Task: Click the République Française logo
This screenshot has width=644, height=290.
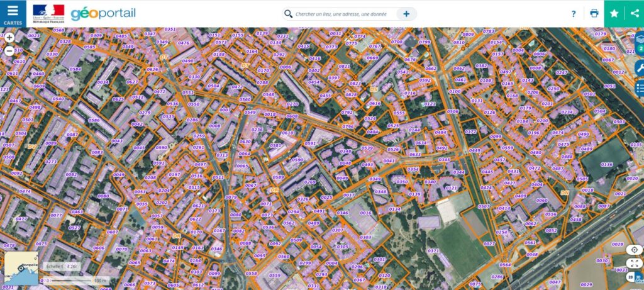Action: tap(48, 14)
